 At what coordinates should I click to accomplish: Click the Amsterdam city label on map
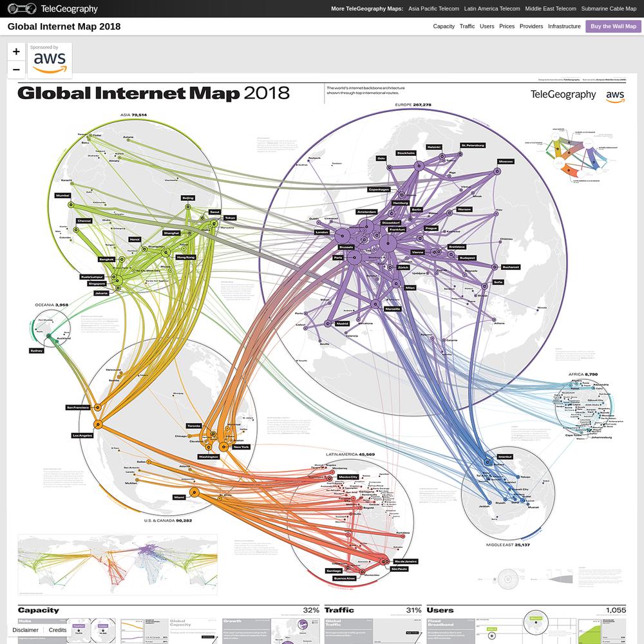click(x=366, y=212)
